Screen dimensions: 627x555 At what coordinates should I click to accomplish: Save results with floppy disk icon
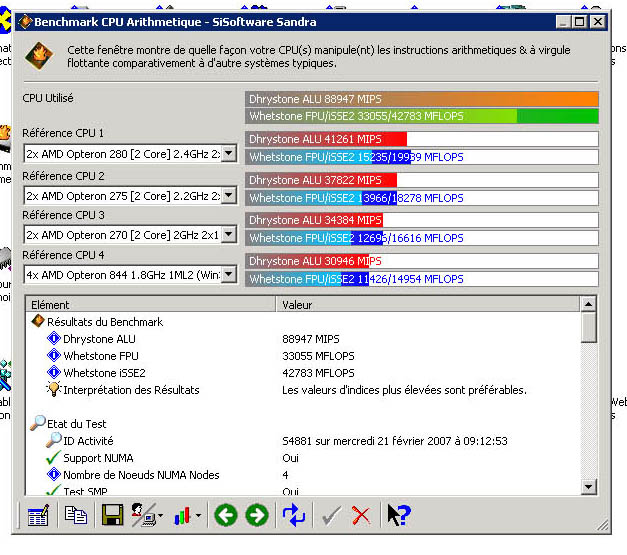(113, 515)
